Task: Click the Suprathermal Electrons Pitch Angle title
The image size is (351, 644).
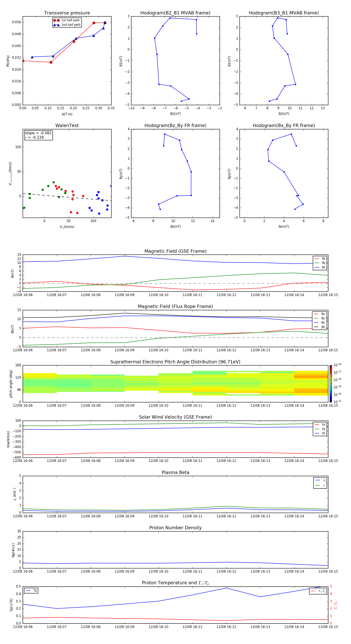Action: [x=175, y=362]
